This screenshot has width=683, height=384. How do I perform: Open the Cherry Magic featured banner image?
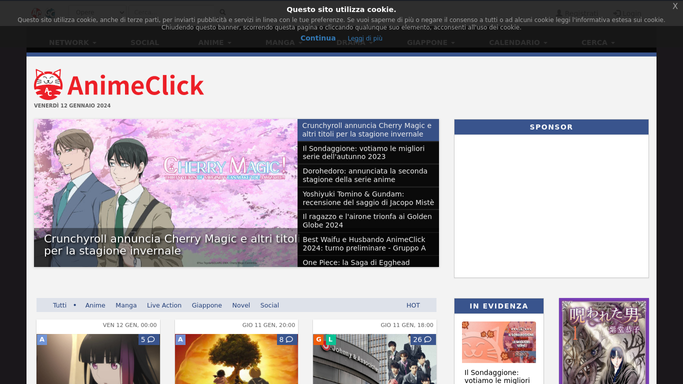coord(166,193)
